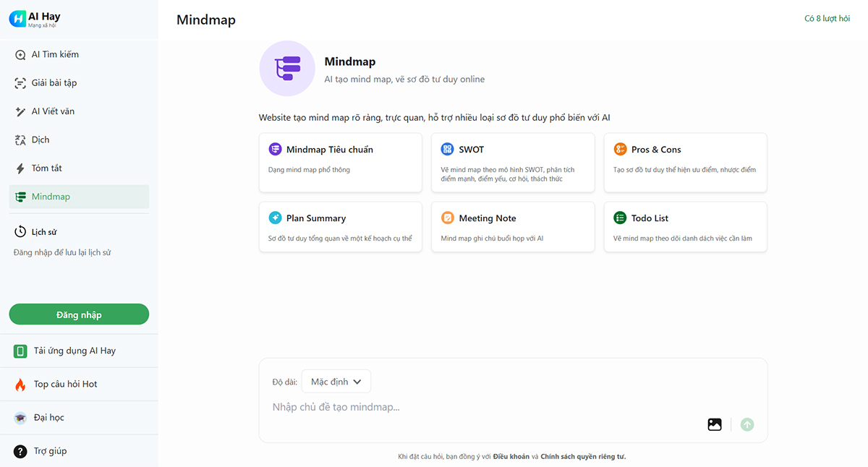This screenshot has width=868, height=467.
Task: Click the Mindmap page title
Action: coord(206,20)
